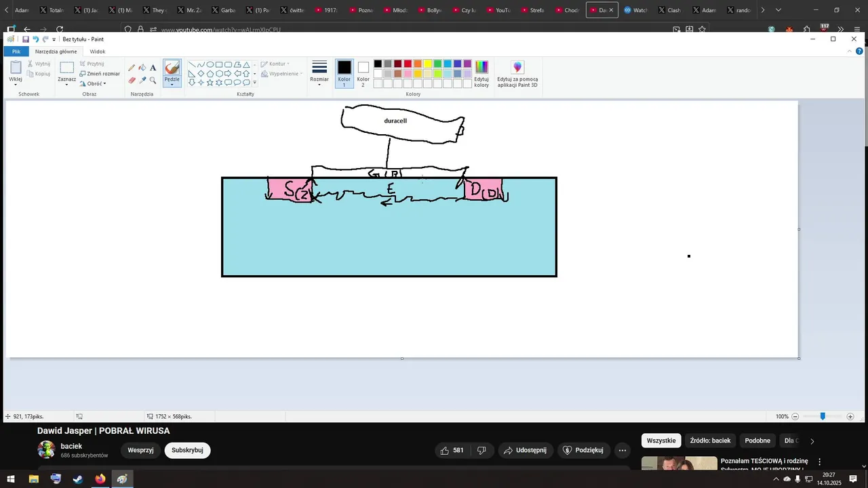Reload the page in browser toolbar
Screen dimensions: 868x488
(60, 30)
